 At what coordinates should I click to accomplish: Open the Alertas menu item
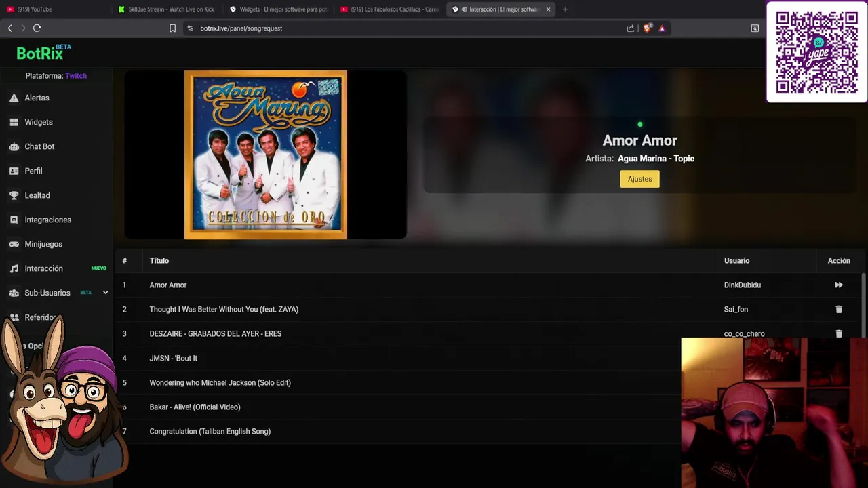point(37,98)
